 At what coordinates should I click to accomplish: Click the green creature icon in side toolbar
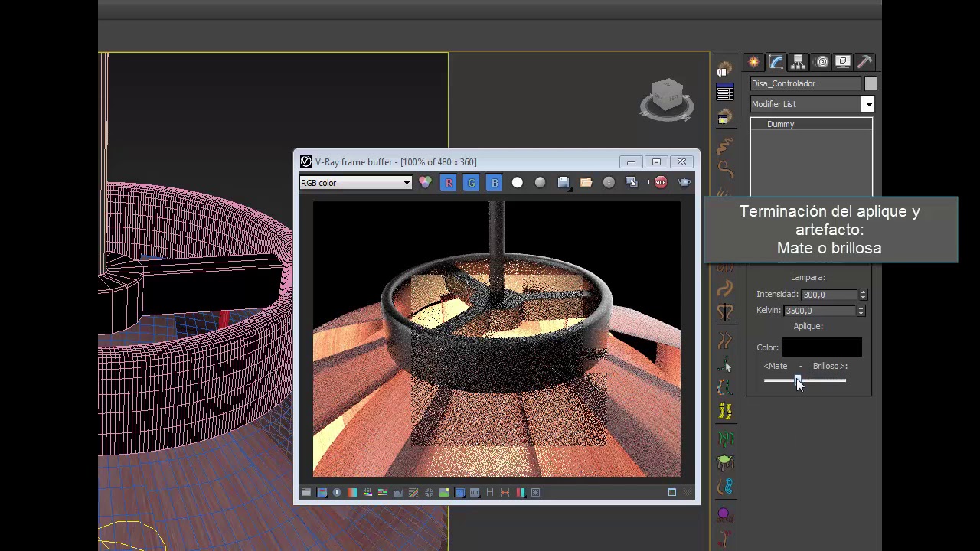[725, 462]
